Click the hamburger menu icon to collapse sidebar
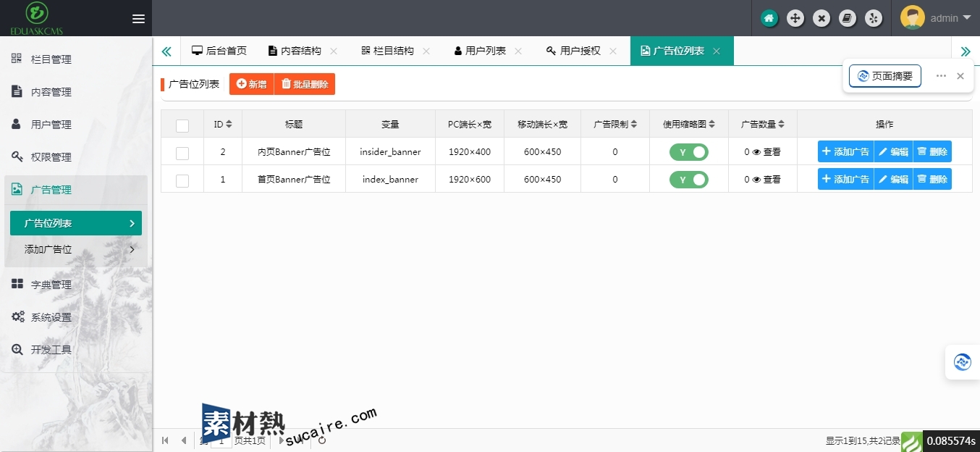Screen dimensions: 980x452 click(x=138, y=19)
